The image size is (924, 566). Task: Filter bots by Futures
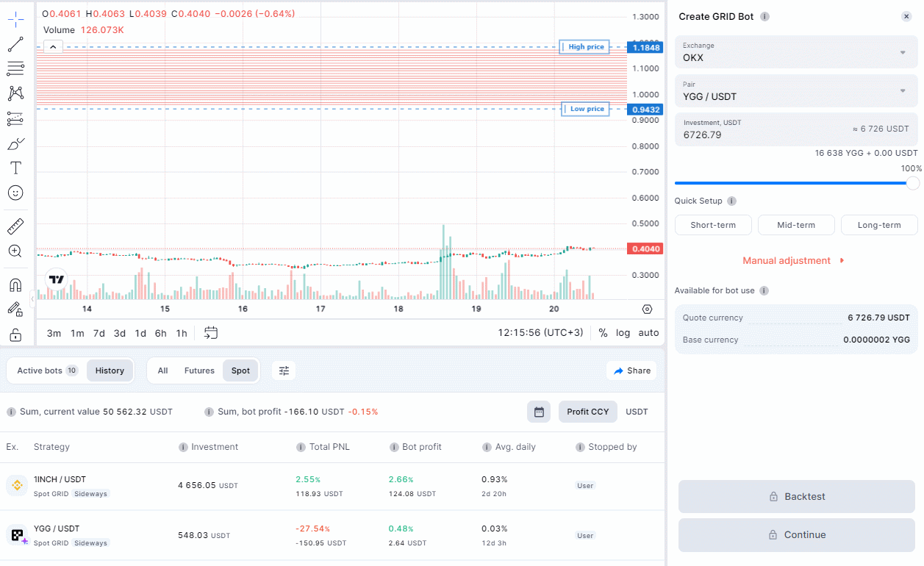tap(199, 370)
